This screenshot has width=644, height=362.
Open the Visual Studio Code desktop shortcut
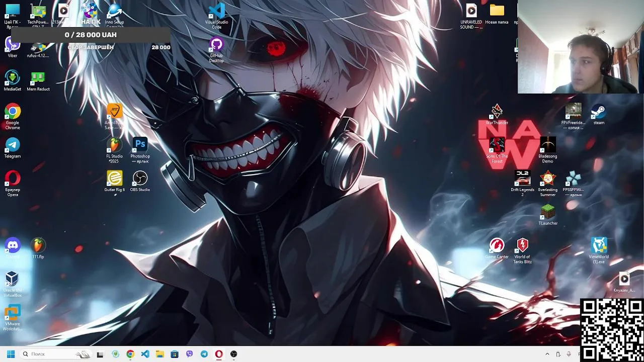[x=216, y=15]
